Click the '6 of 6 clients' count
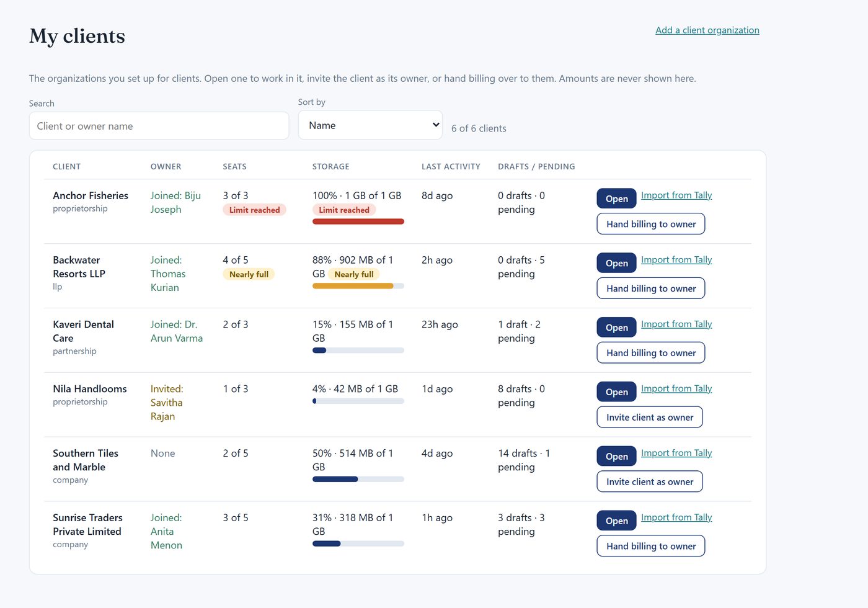 [479, 128]
